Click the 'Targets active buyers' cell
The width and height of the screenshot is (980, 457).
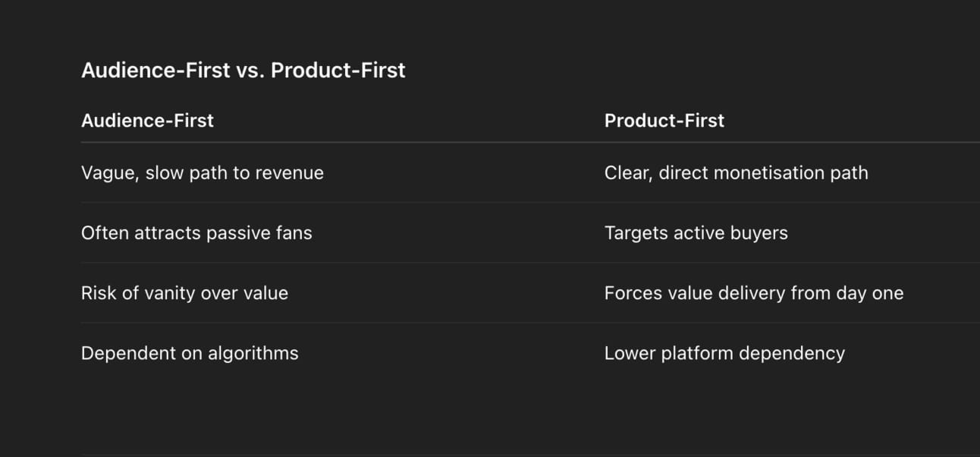pyautogui.click(x=696, y=233)
